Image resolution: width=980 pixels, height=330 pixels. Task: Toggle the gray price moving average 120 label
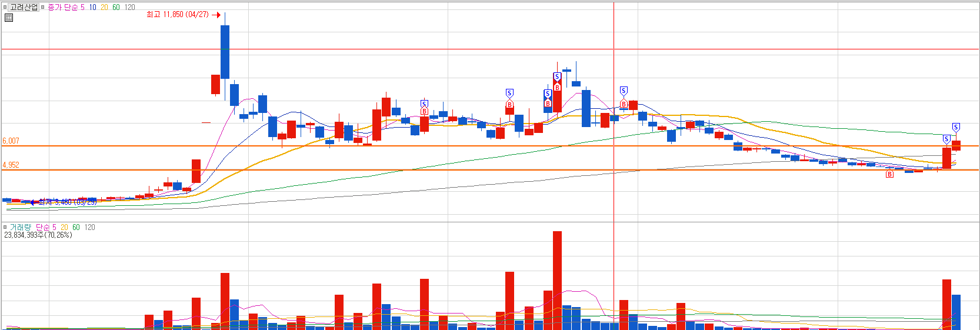pyautogui.click(x=129, y=7)
